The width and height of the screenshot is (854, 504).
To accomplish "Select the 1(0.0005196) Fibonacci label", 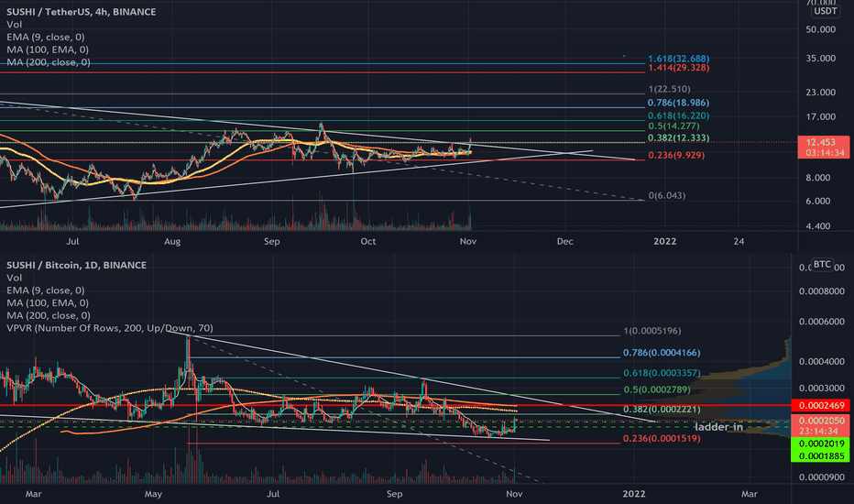I will [651, 331].
